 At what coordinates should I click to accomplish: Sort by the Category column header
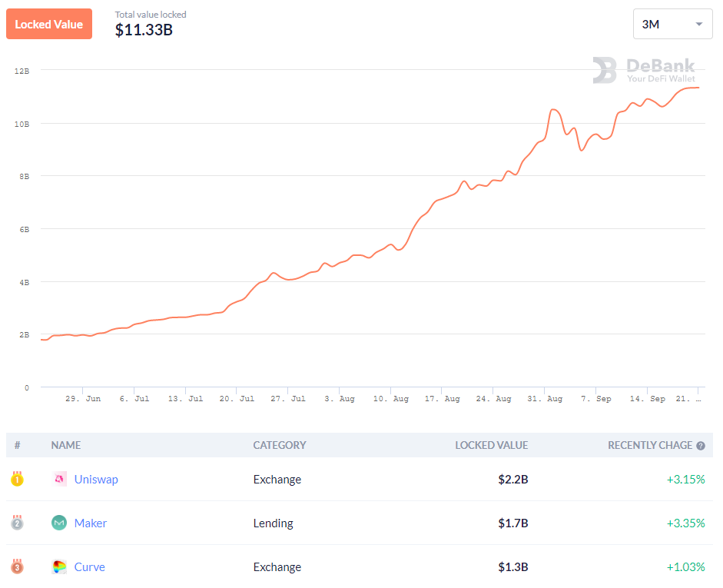tap(280, 445)
